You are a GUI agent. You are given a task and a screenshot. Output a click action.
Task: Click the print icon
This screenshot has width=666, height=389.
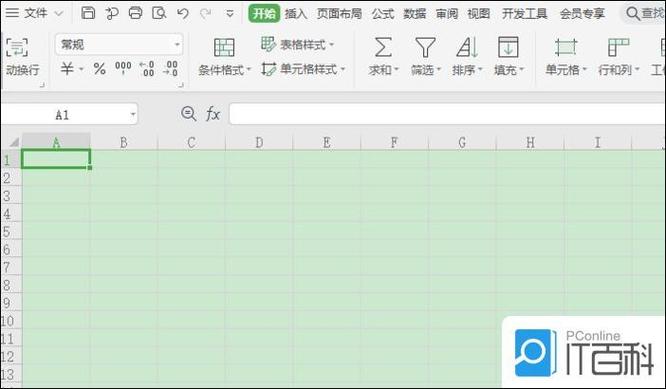point(135,13)
